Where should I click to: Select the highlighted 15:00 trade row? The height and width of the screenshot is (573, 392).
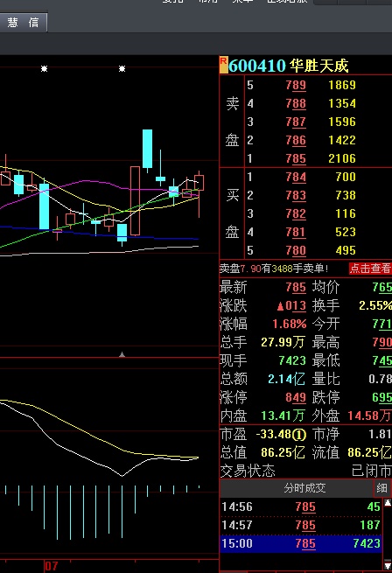click(x=301, y=543)
